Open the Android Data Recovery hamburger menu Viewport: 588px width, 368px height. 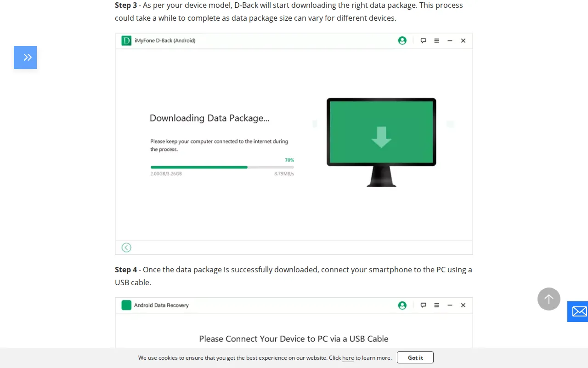tap(437, 305)
